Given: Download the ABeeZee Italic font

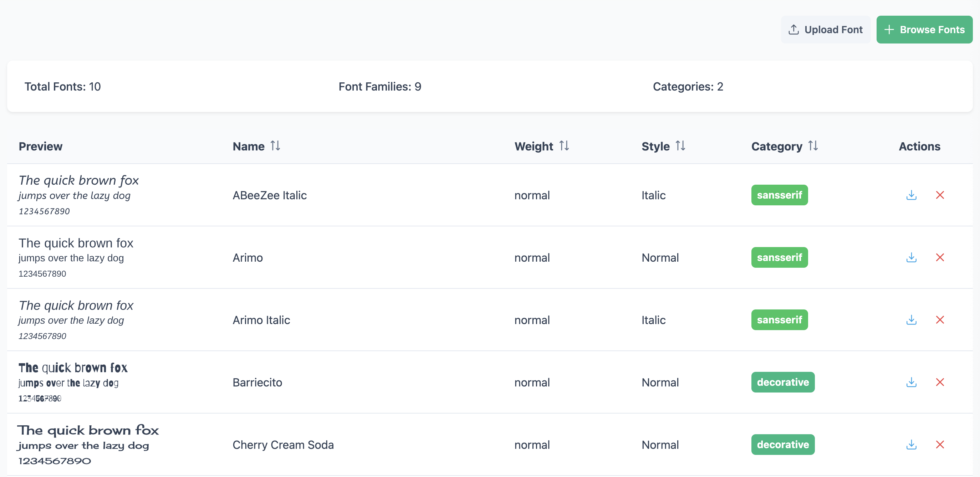Looking at the screenshot, I should (x=911, y=195).
